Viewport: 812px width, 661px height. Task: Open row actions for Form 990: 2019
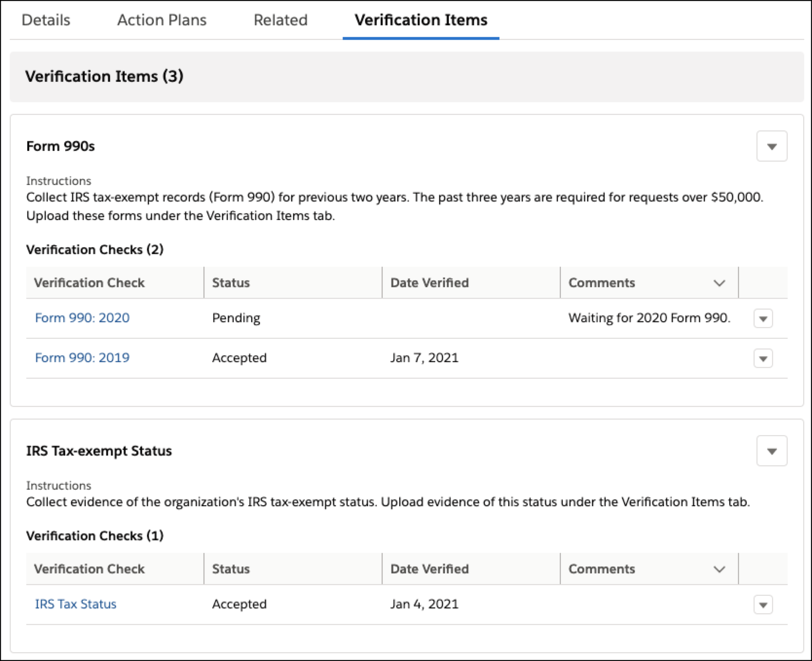763,358
